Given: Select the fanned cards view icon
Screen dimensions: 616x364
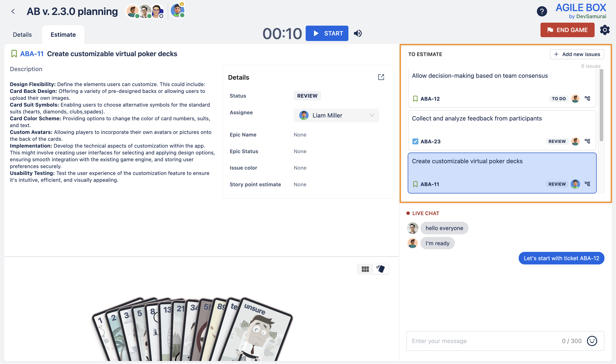Looking at the screenshot, I should click(381, 269).
